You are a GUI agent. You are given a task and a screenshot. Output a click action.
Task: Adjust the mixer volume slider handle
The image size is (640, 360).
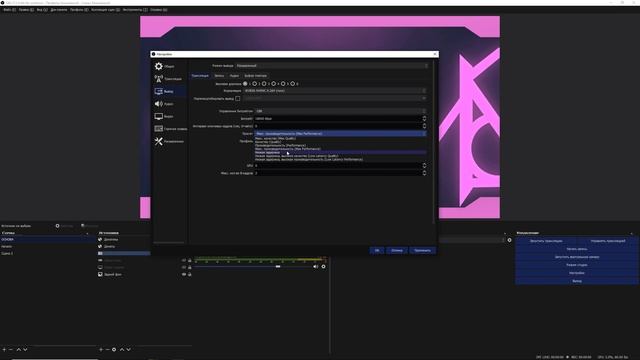pyautogui.click(x=278, y=267)
